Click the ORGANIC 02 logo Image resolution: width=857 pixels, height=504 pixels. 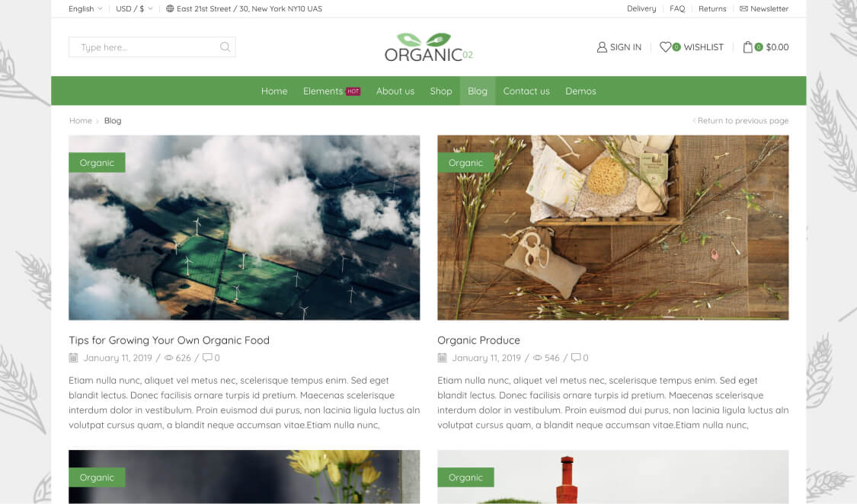point(428,47)
